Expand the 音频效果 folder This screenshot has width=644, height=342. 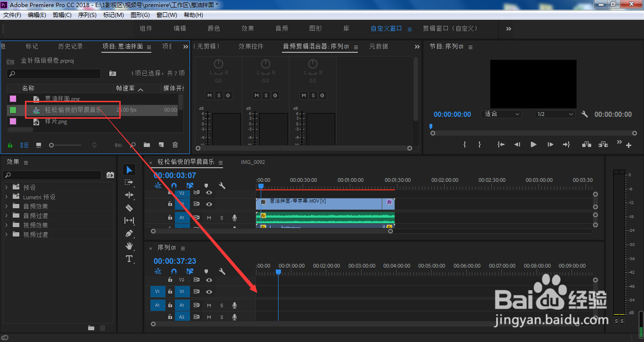7,206
